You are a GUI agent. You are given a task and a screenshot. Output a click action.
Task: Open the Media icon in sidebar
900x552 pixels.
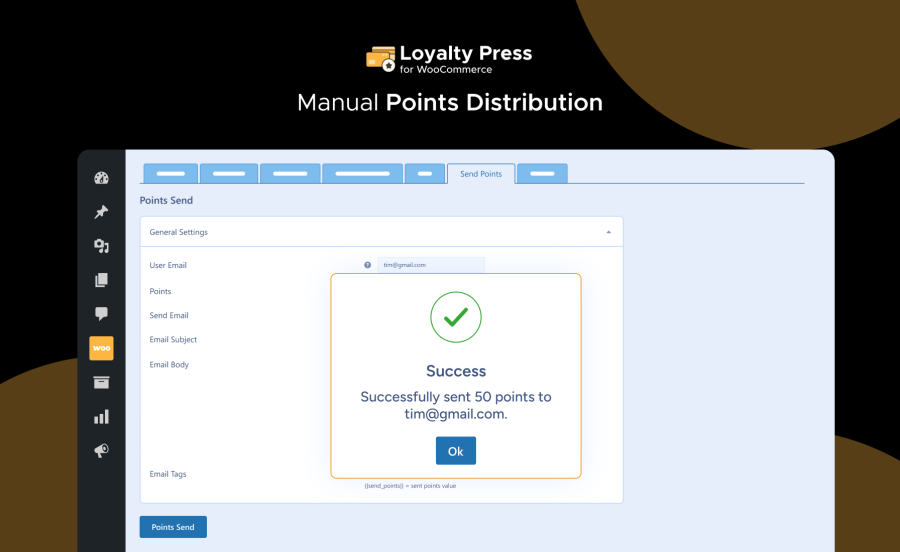[x=102, y=246]
